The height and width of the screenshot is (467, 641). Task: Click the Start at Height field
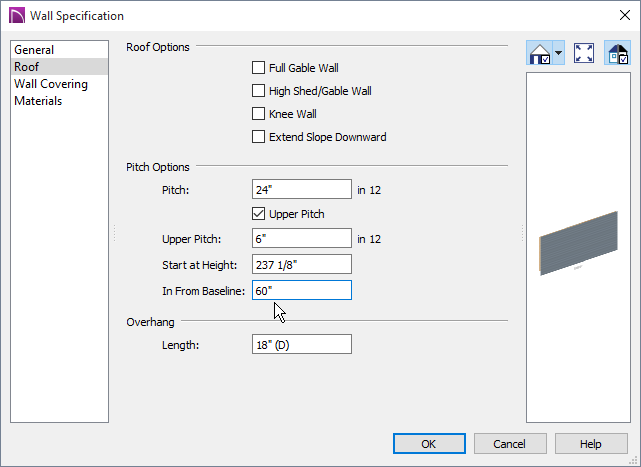[x=302, y=264]
